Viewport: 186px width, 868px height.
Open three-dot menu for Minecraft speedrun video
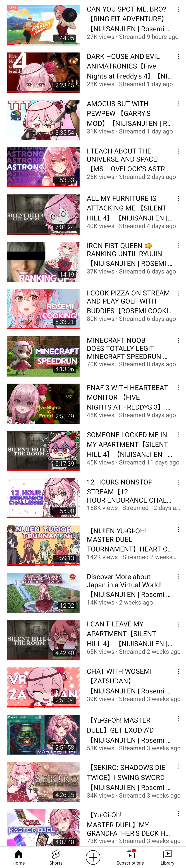[x=179, y=341]
